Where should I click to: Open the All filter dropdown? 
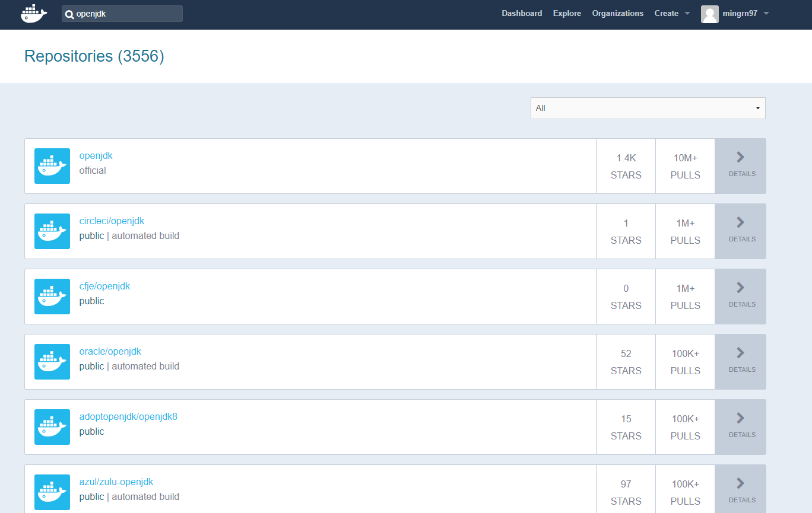(648, 108)
